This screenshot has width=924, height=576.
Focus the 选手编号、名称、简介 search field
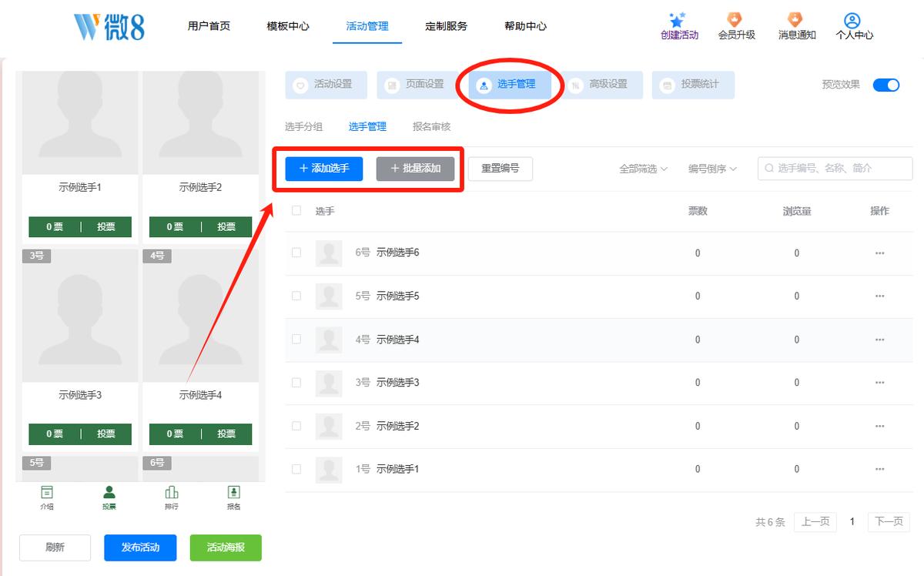pos(835,169)
